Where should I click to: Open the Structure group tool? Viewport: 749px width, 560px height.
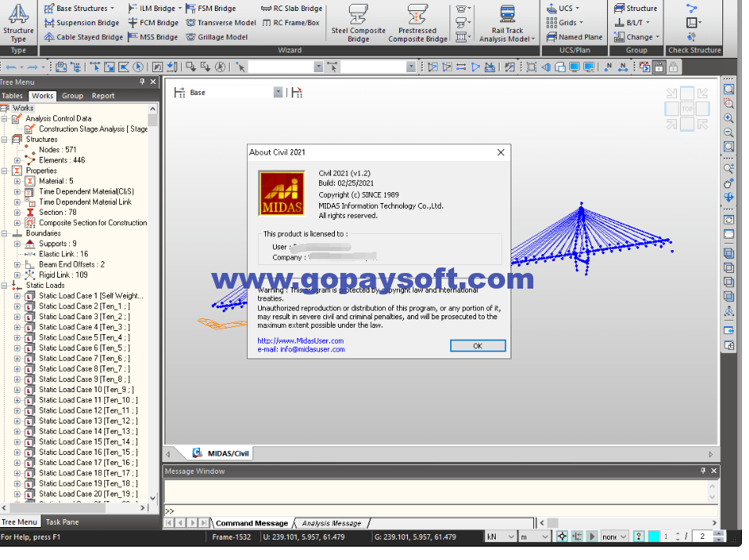point(635,8)
